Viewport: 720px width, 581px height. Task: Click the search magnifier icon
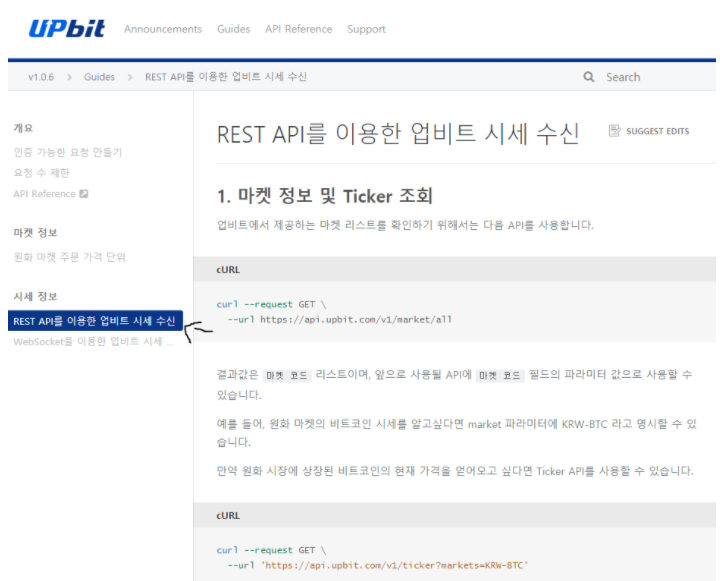tap(589, 77)
